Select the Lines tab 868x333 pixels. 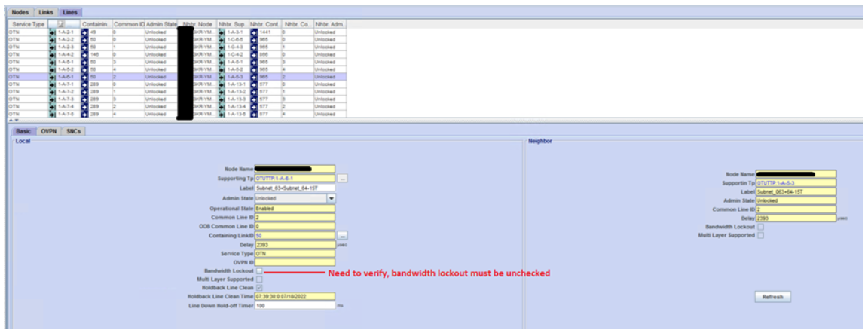[x=70, y=11]
